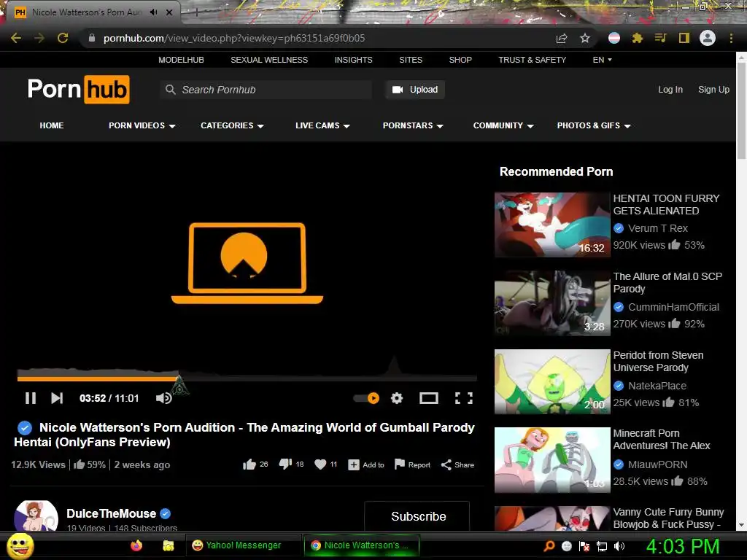Open the Verum T Rex channel link
Viewport: 747px width, 560px height.
pyautogui.click(x=657, y=228)
